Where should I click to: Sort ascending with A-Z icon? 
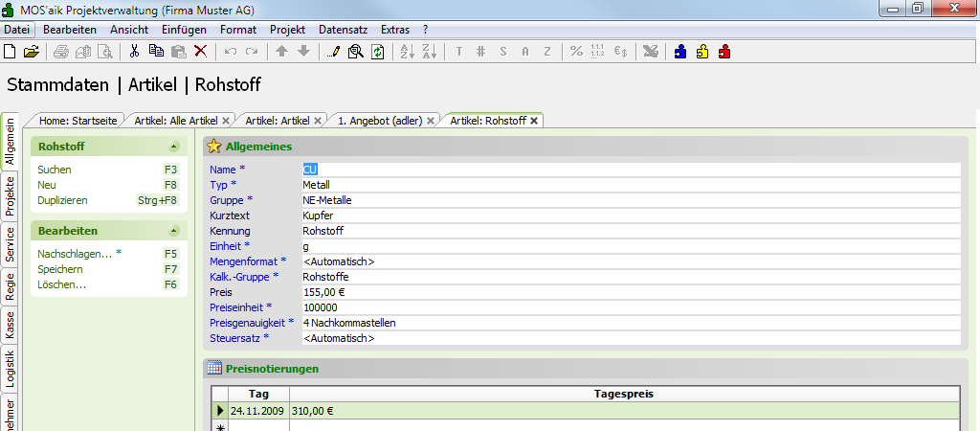pos(407,52)
